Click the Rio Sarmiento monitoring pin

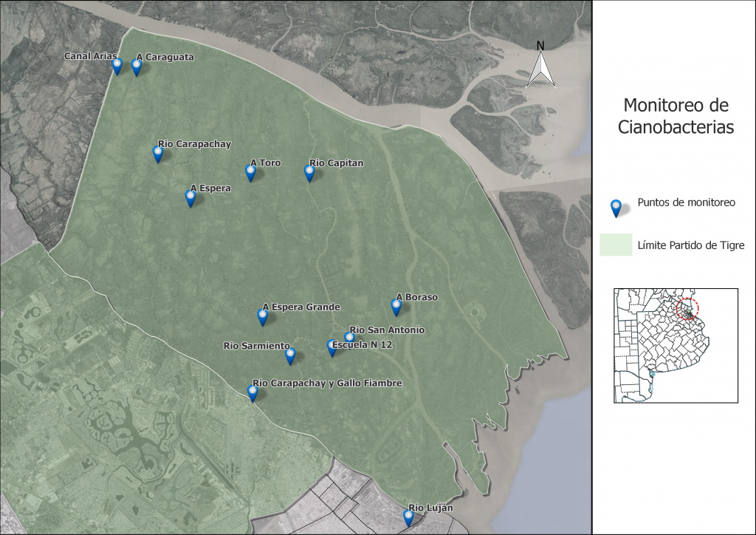coord(289,356)
